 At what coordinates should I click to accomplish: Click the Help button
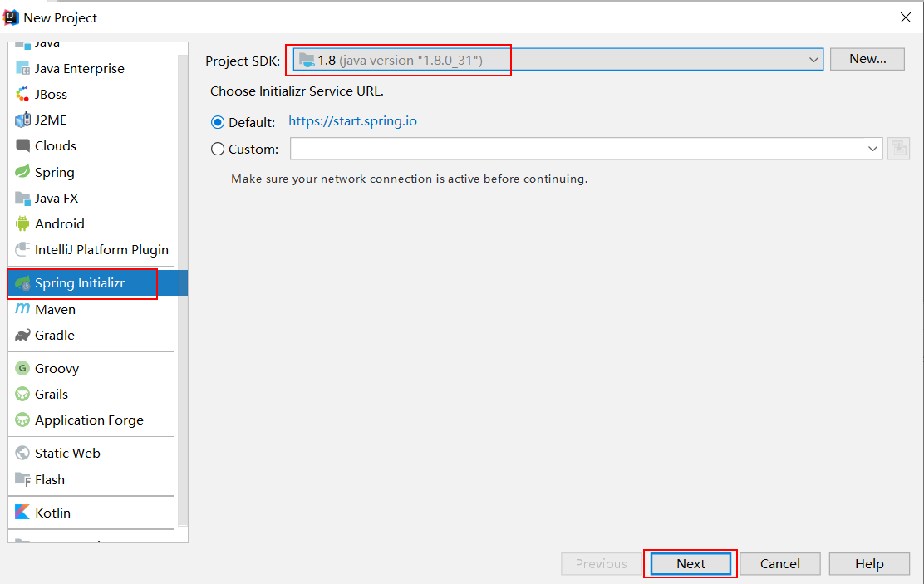(869, 564)
